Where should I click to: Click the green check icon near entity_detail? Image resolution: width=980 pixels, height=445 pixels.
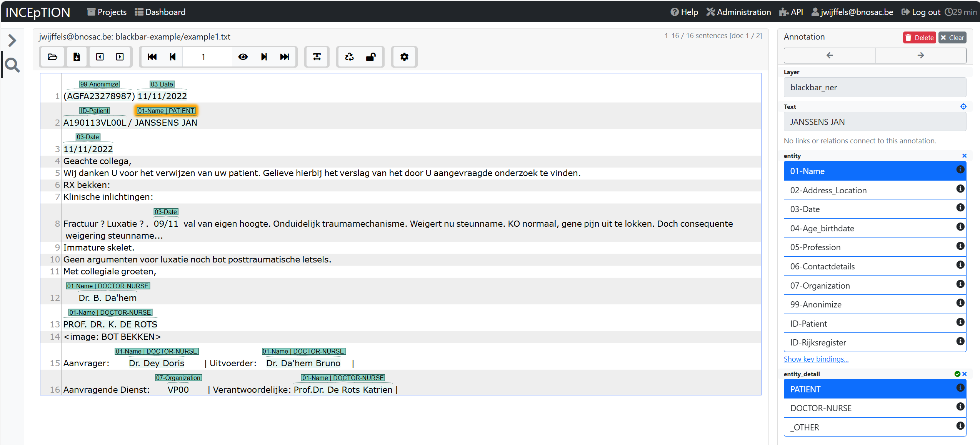tap(957, 374)
